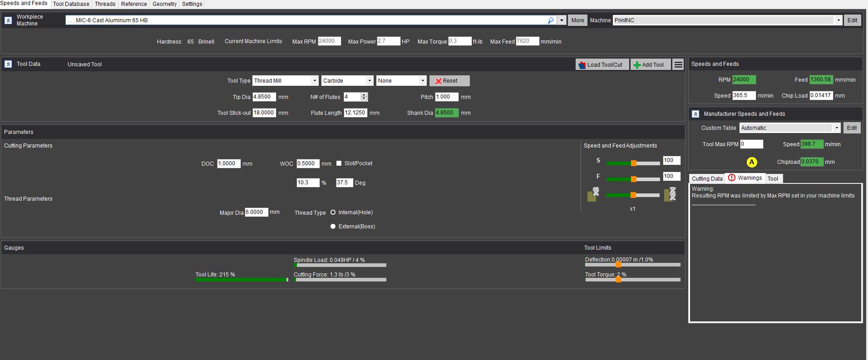The image size is (868, 360).
Task: Select Internal(Hole) thread type
Action: click(x=333, y=212)
